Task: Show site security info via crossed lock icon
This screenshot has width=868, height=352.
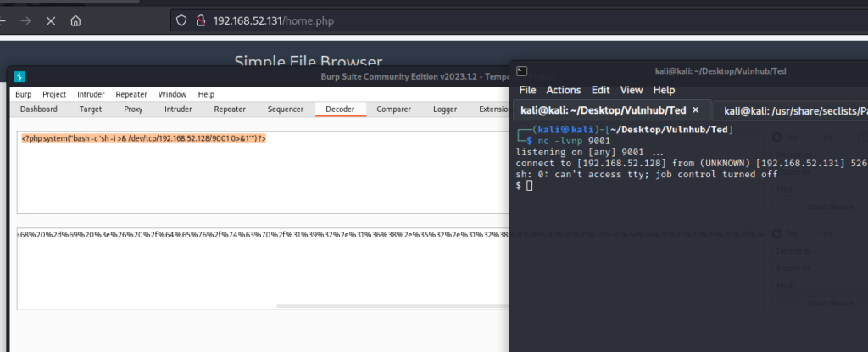Action: pyautogui.click(x=200, y=21)
